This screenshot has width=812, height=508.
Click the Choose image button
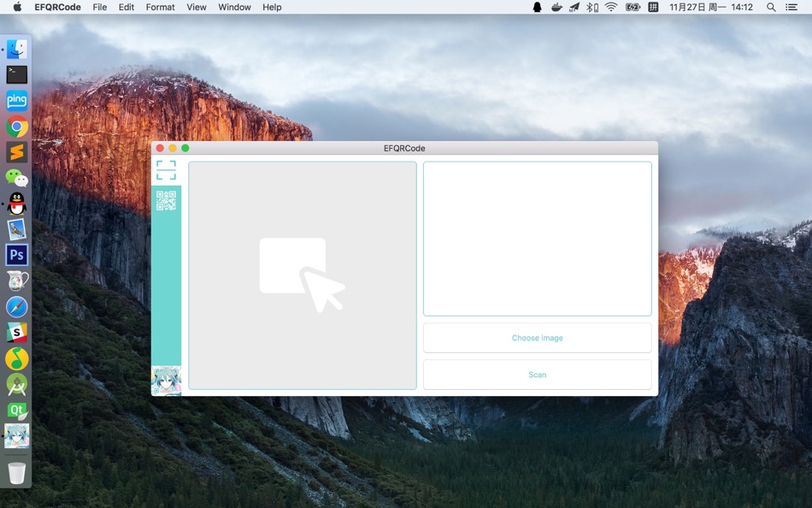point(538,338)
